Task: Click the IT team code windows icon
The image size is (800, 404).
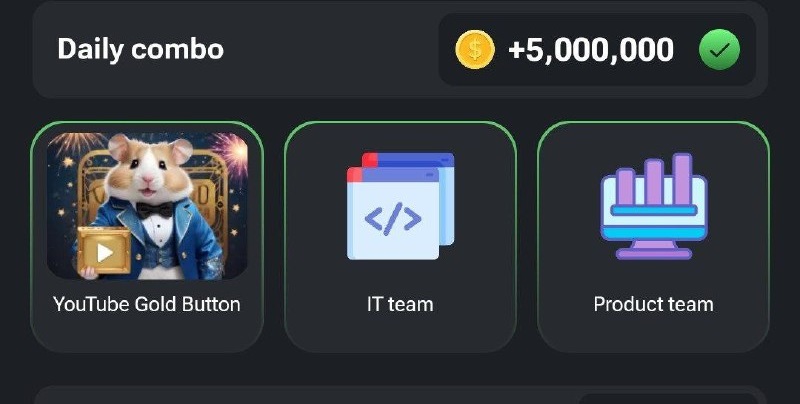Action: click(x=401, y=206)
